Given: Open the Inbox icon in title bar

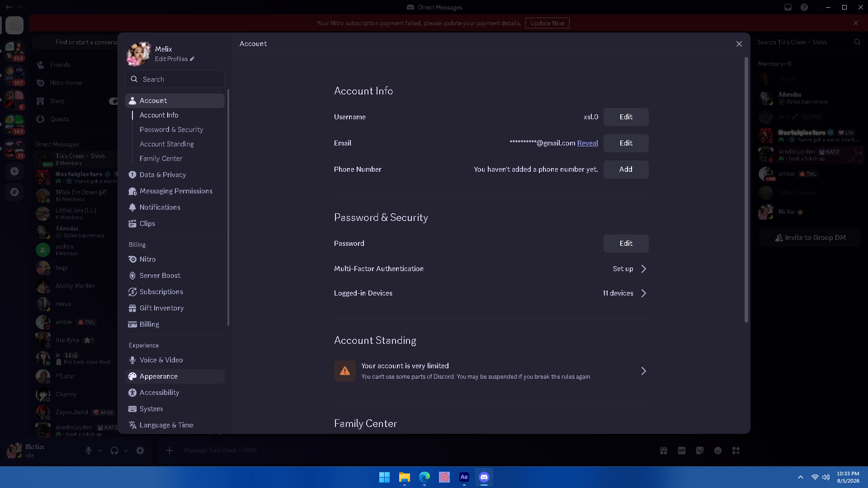Looking at the screenshot, I should [x=788, y=7].
